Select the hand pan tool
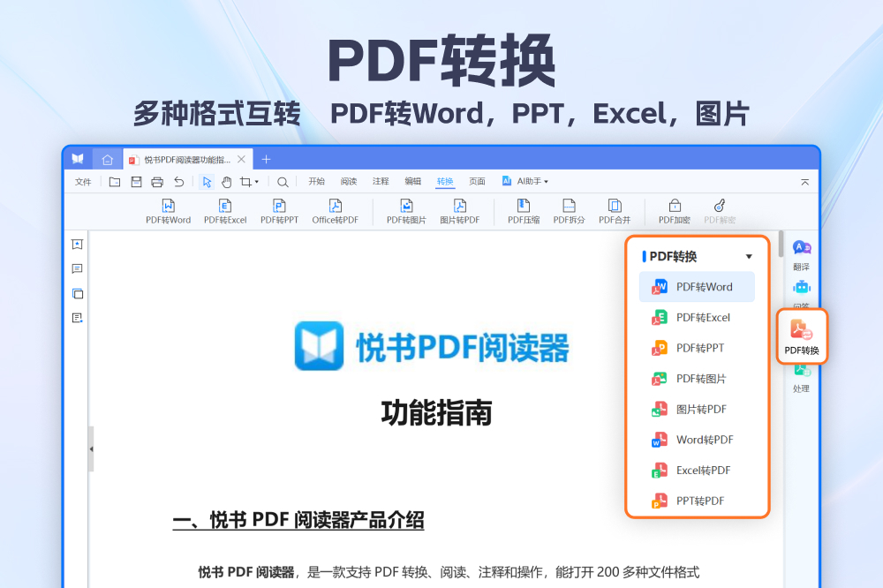 click(x=226, y=182)
